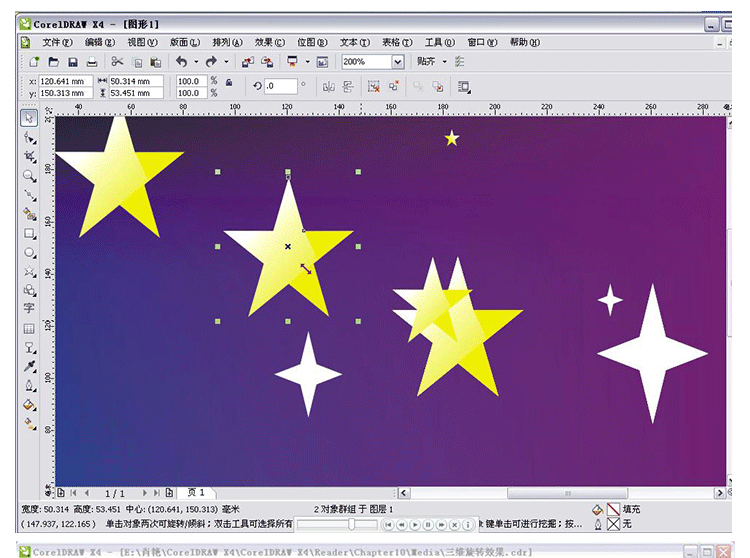Screen dimensions: 750x558
Task: Click the outline color swatch labeled 无
Action: point(613,524)
